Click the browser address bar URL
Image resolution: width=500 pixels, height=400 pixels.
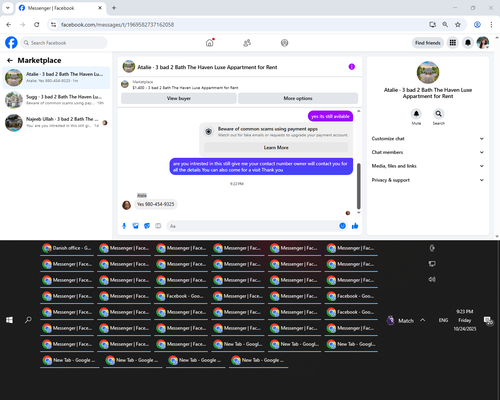point(117,25)
